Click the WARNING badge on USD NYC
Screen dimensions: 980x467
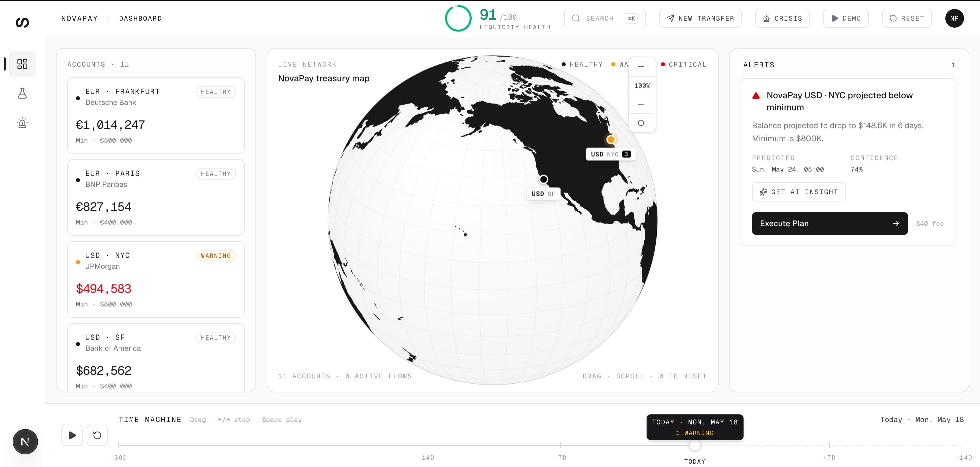216,255
